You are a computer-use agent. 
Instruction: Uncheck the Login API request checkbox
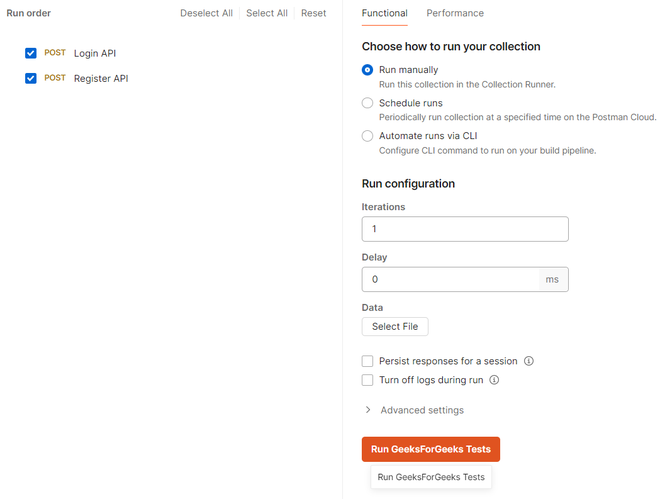tap(31, 53)
